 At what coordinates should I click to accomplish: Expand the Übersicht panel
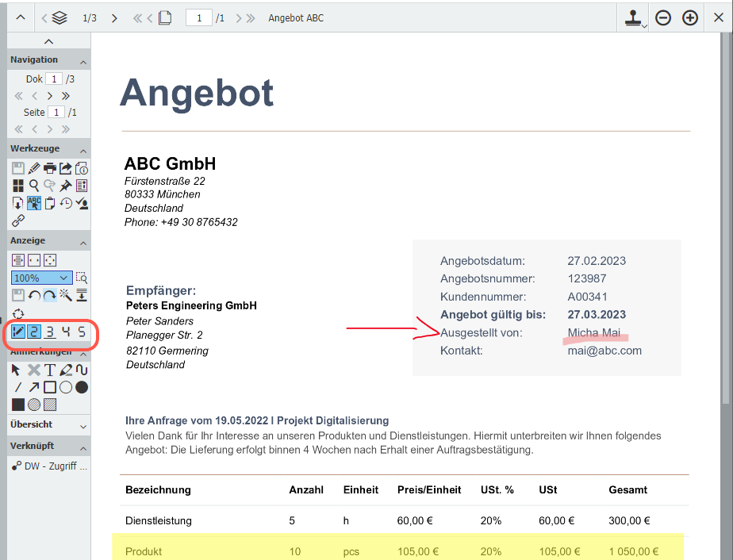tap(82, 425)
